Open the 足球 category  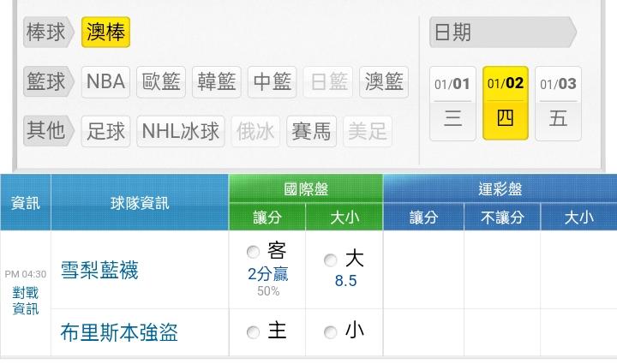click(x=105, y=131)
